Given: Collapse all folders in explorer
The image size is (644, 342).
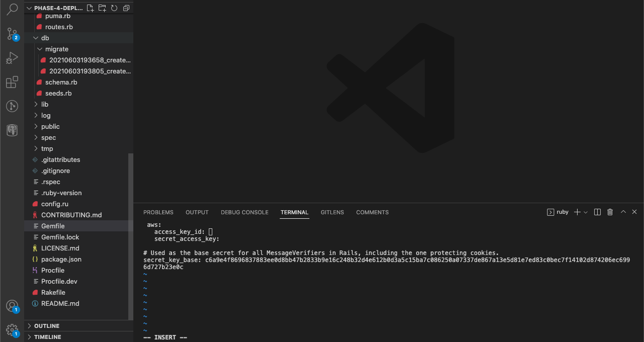Looking at the screenshot, I should point(126,8).
